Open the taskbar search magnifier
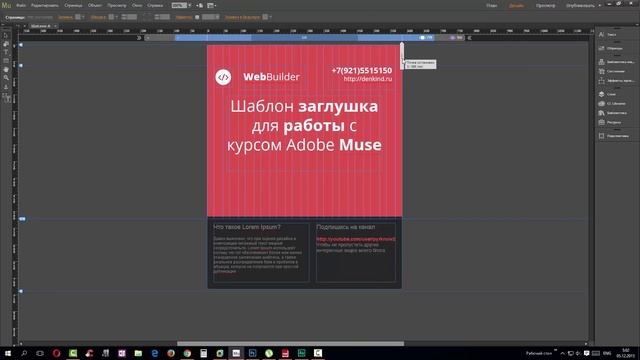The image size is (640, 360). [x=24, y=353]
